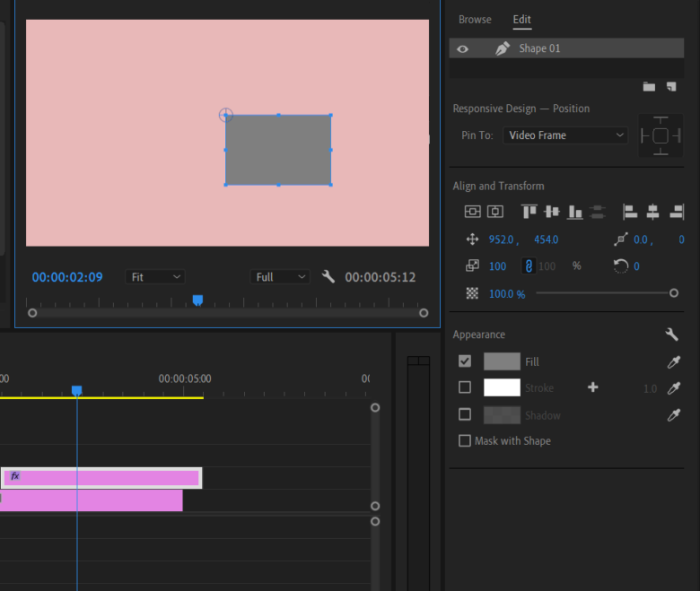Align shape to right edge

pyautogui.click(x=677, y=212)
